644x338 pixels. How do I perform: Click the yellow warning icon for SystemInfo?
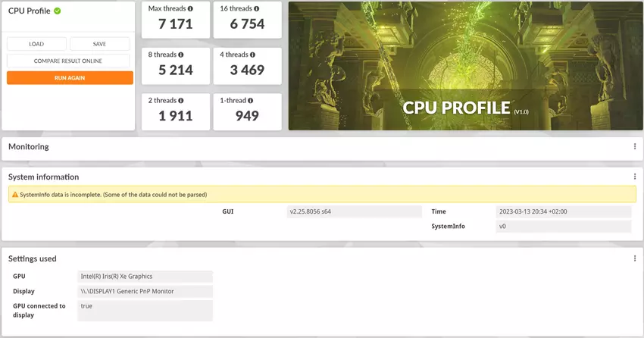[x=14, y=195]
